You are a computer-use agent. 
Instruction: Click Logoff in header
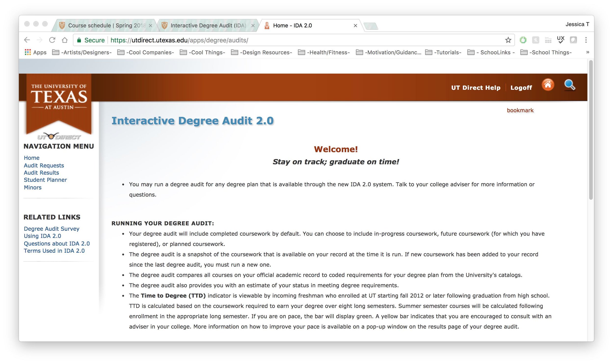pyautogui.click(x=521, y=87)
